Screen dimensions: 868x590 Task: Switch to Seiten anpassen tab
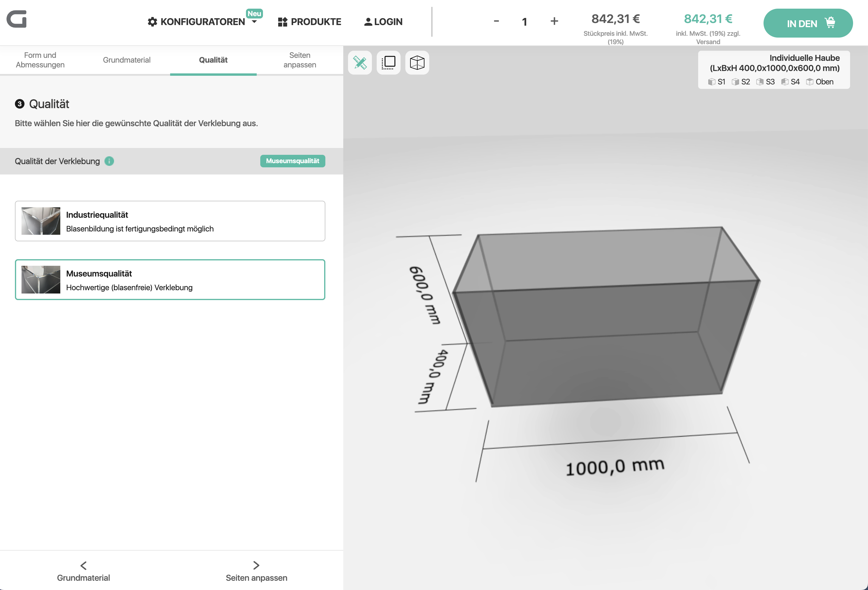click(300, 60)
